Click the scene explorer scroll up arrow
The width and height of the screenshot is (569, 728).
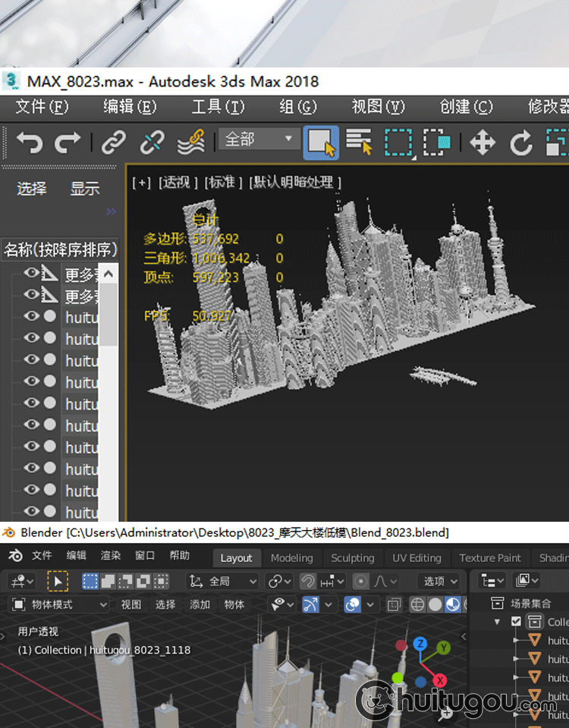pyautogui.click(x=109, y=274)
